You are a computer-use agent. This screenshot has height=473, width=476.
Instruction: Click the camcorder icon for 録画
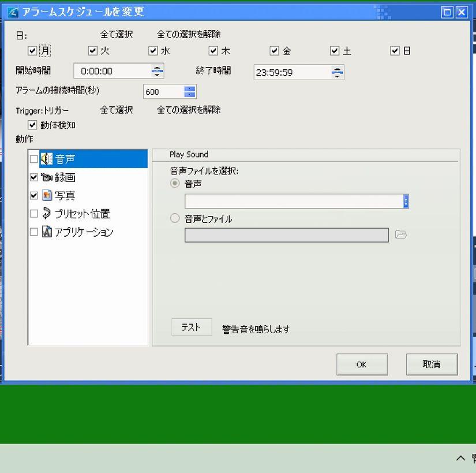tap(47, 177)
